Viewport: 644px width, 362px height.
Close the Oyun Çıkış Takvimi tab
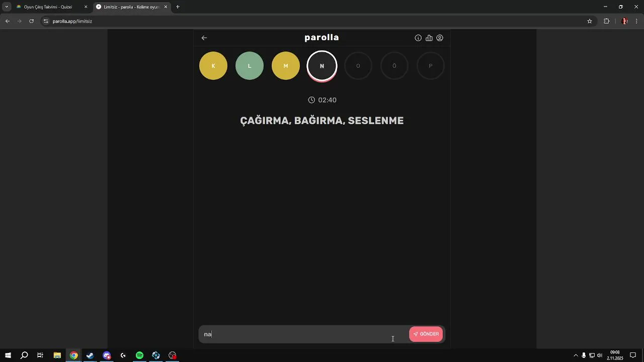(x=86, y=7)
